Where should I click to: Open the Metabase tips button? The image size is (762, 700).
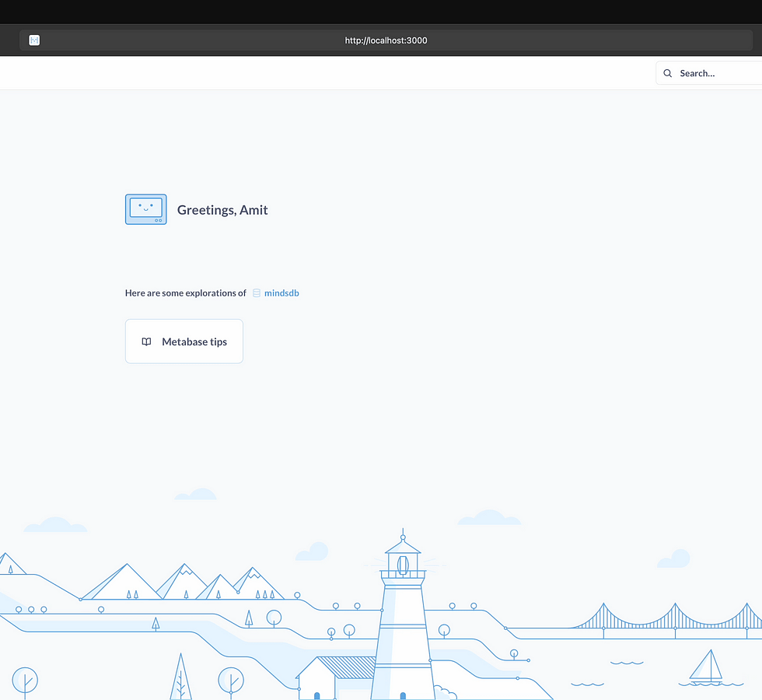coord(184,341)
